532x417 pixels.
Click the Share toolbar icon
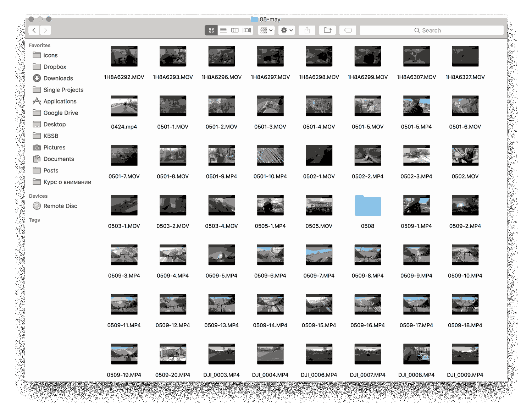pos(307,31)
